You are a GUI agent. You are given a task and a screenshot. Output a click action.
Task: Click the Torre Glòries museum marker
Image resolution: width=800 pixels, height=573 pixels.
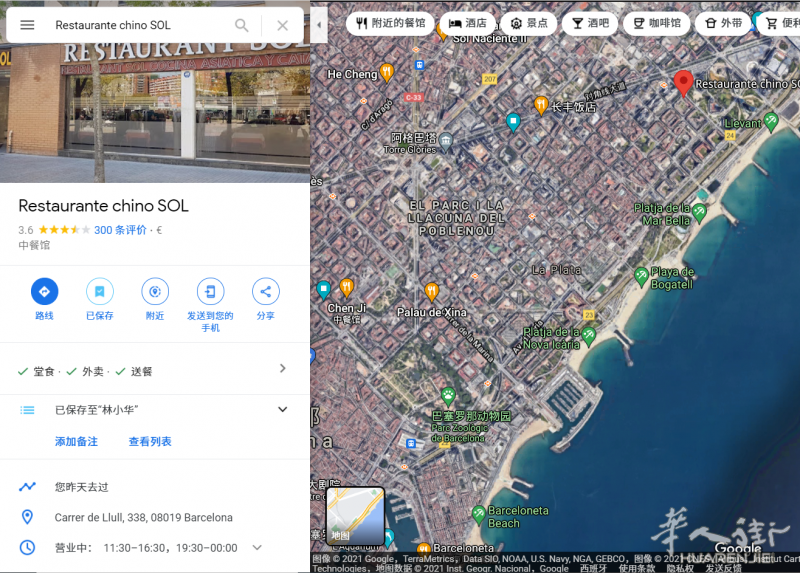coord(446,142)
